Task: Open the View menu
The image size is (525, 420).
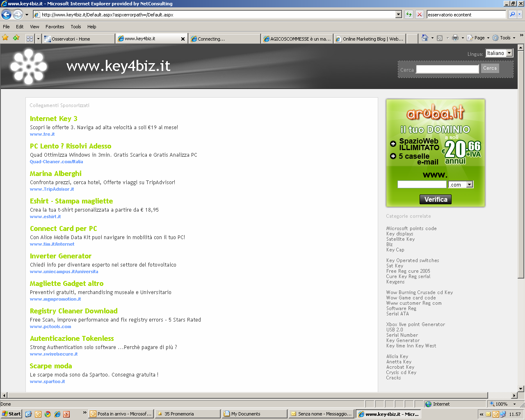Action: [x=35, y=27]
